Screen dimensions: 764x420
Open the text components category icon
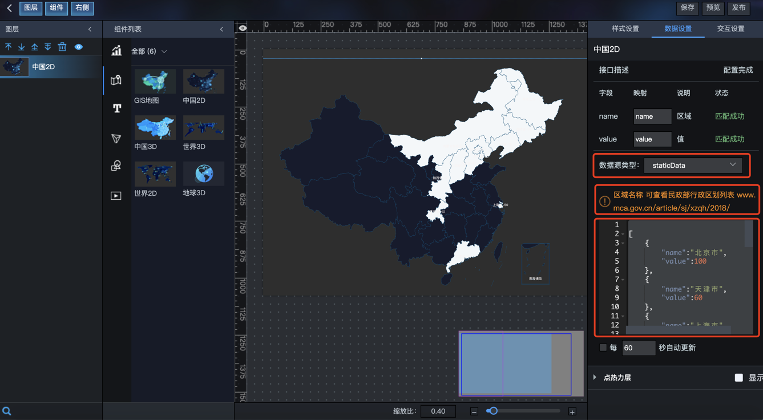tap(117, 108)
